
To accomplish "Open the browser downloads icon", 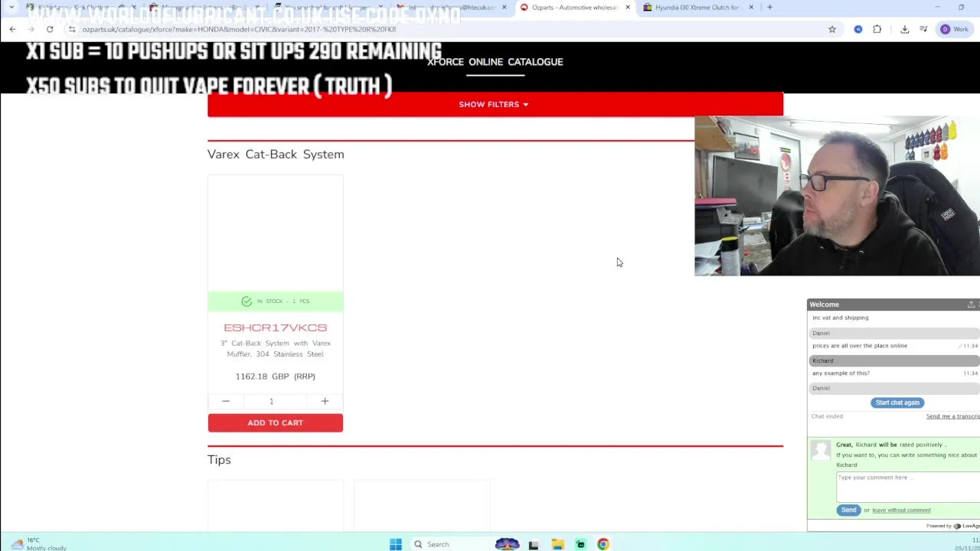I will (905, 29).
